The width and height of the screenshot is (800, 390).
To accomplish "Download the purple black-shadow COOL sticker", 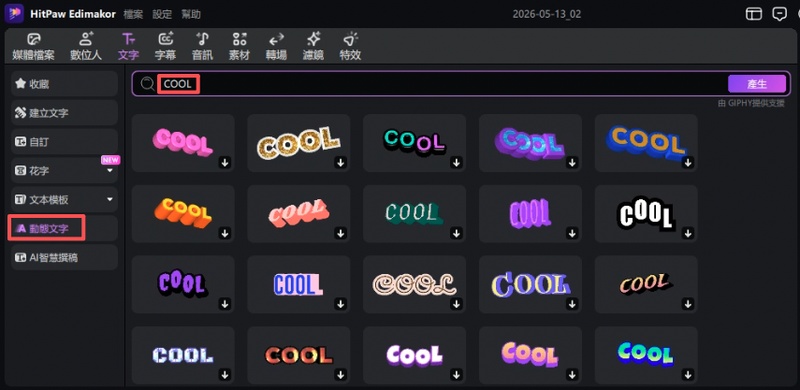I will click(225, 304).
